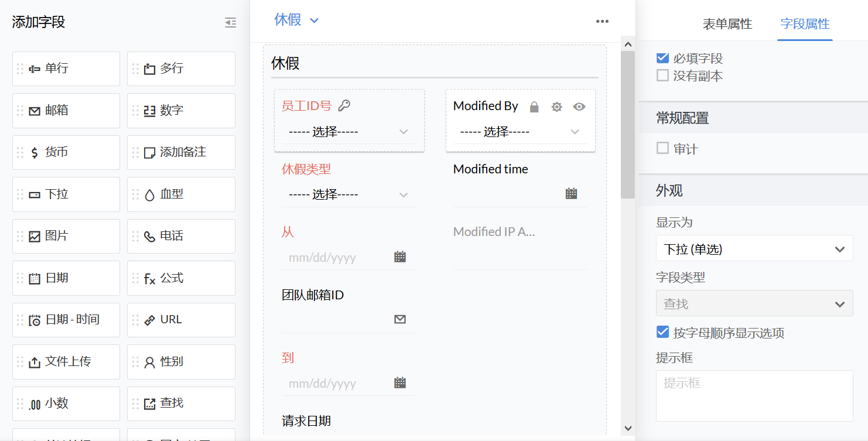Check the 审计 checkbox

click(662, 148)
